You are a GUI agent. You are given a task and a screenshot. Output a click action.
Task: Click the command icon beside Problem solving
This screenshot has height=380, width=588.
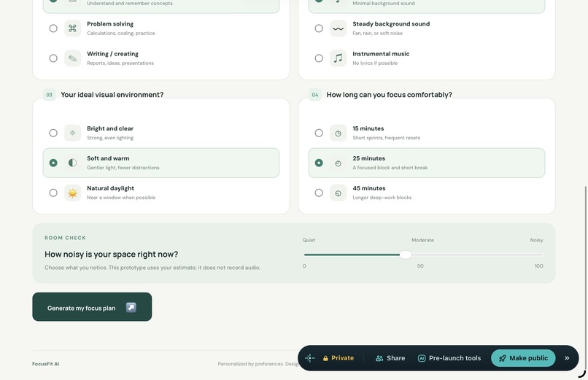click(72, 28)
